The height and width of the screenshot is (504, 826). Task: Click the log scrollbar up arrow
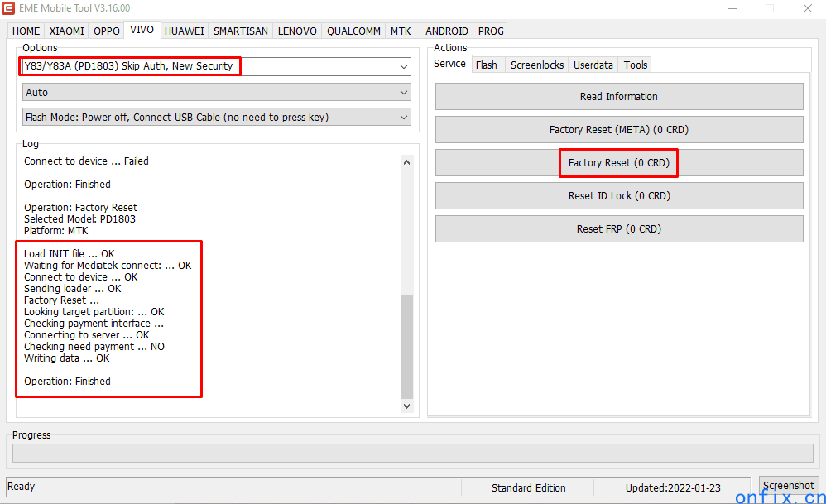click(x=406, y=162)
